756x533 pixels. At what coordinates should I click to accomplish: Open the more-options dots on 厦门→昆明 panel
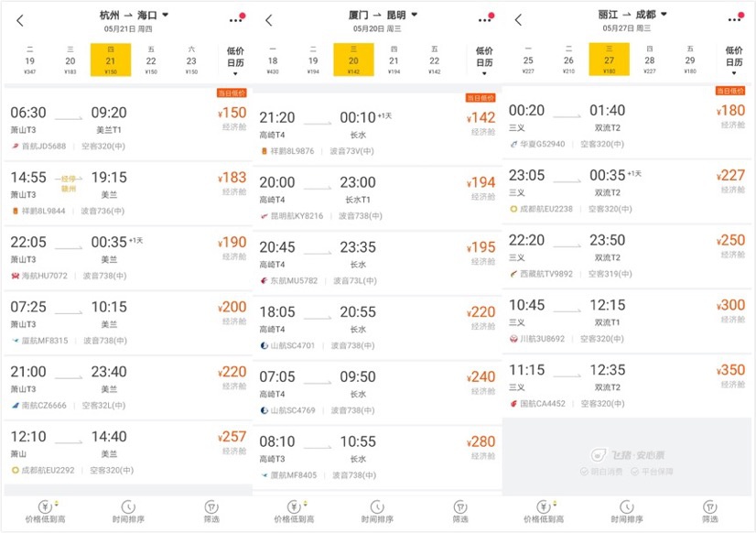point(486,17)
